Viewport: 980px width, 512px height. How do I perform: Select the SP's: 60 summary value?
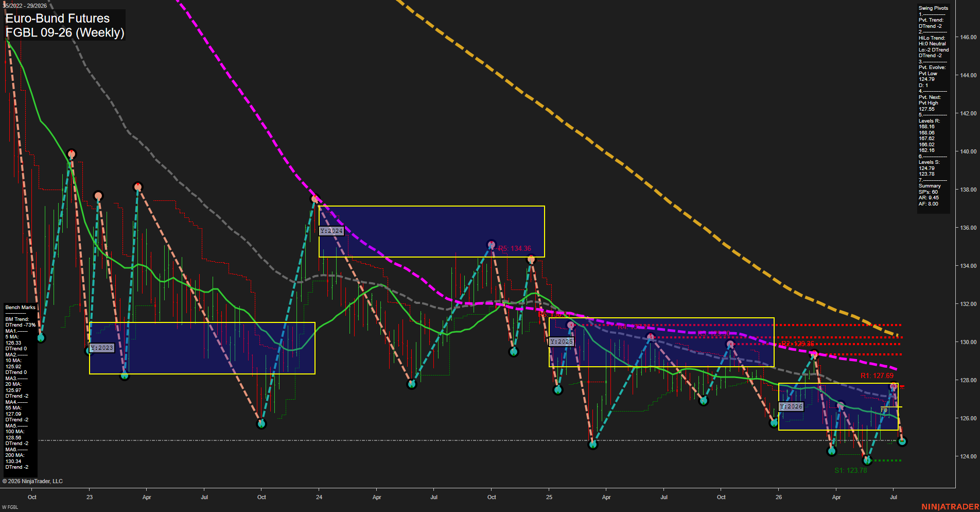[928, 192]
